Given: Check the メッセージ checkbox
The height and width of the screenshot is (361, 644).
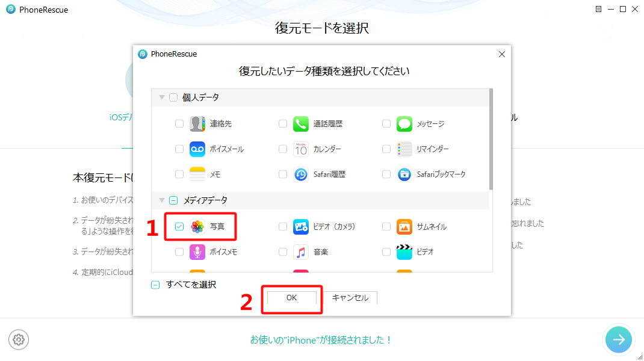Looking at the screenshot, I should tap(386, 123).
